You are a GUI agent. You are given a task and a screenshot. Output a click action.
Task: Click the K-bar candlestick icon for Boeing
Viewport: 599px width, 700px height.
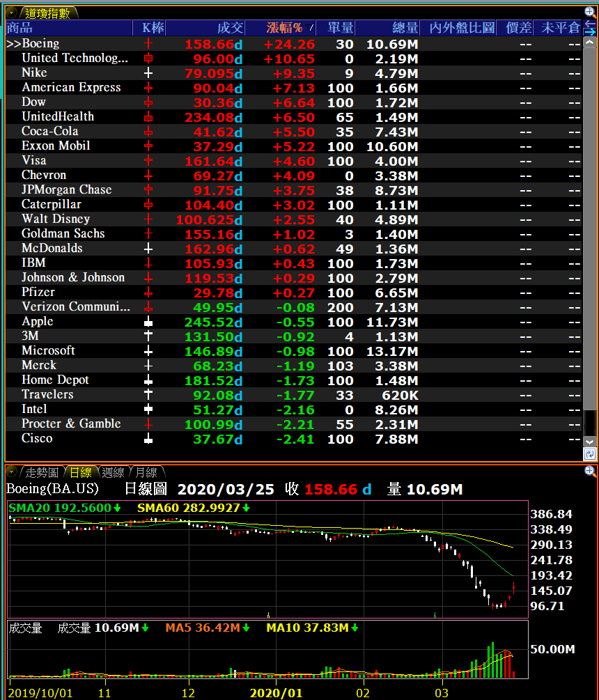pos(148,44)
